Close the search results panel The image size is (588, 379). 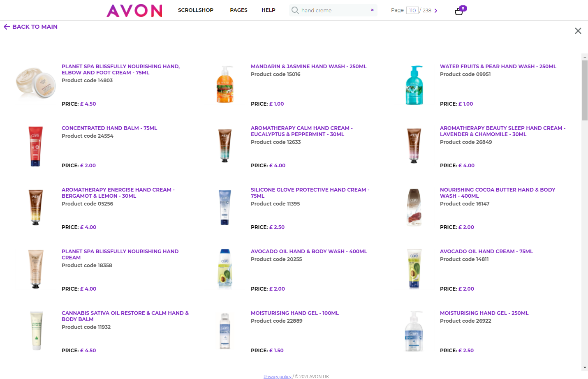coord(578,31)
